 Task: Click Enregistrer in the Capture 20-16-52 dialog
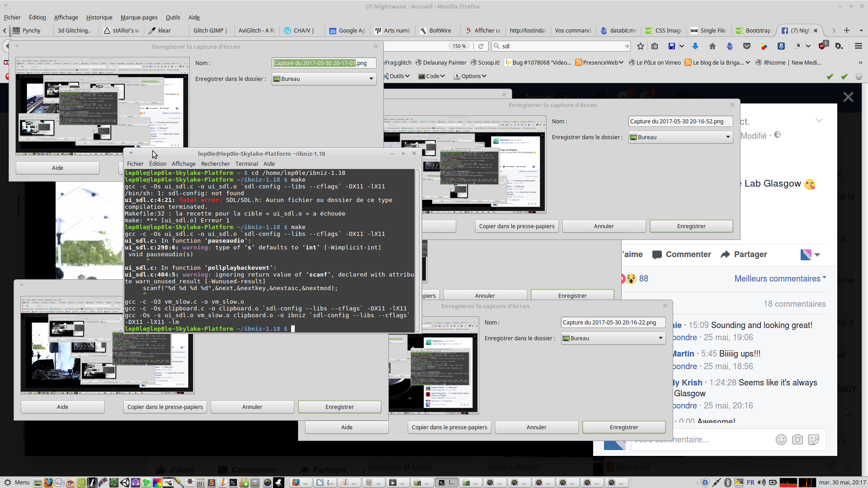[691, 226]
